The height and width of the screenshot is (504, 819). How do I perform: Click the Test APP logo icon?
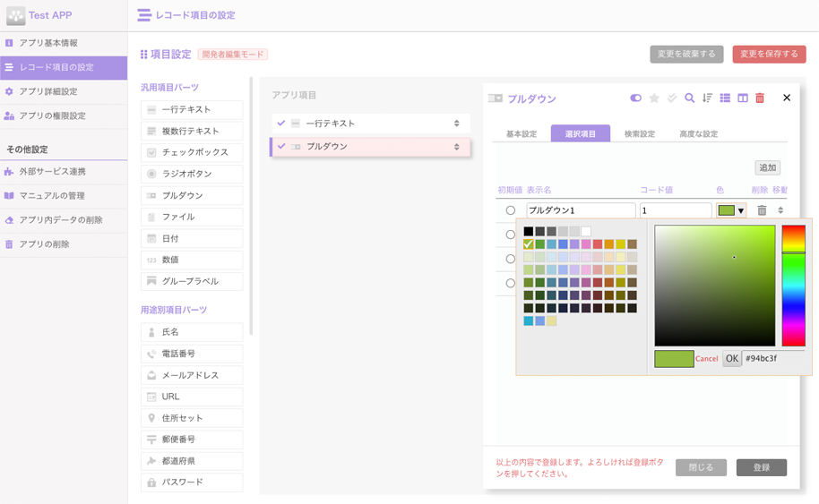15,15
